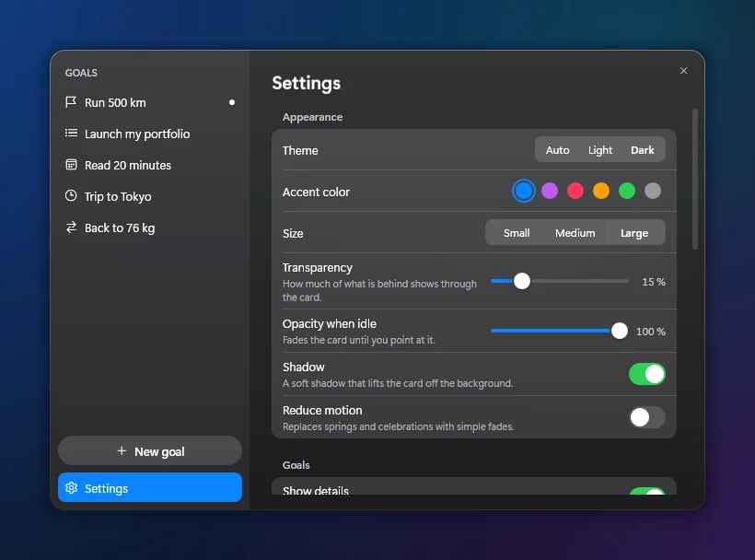Set size to Small
Screen dimensions: 755x560
click(517, 233)
